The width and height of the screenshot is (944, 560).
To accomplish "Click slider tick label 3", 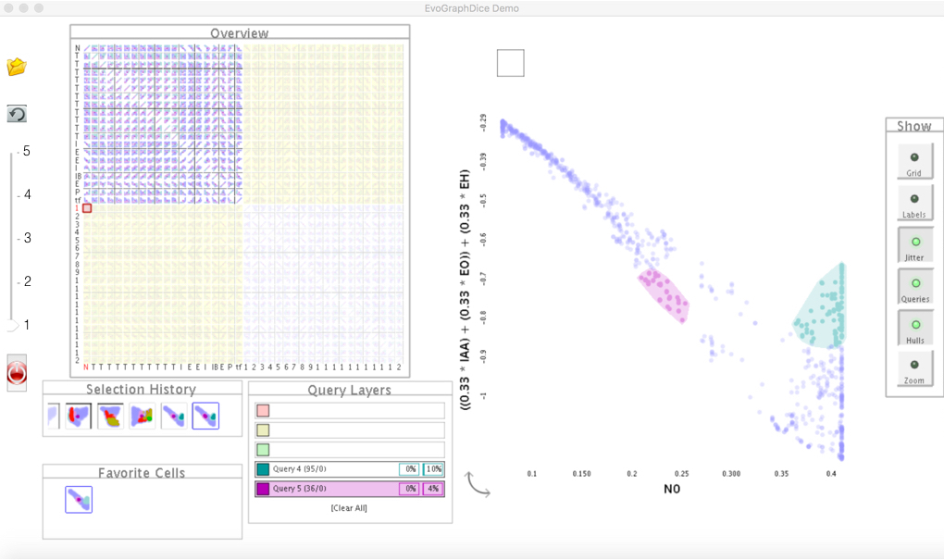I will point(27,238).
